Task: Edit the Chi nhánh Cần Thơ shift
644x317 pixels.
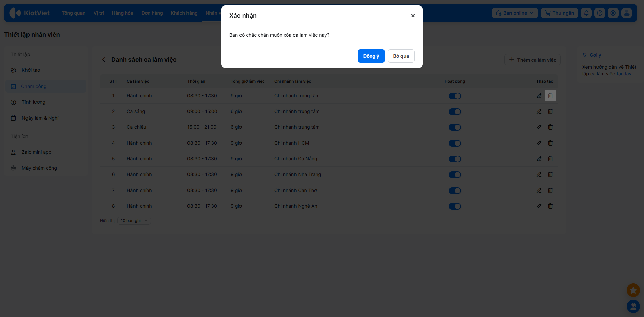Action: tap(539, 190)
